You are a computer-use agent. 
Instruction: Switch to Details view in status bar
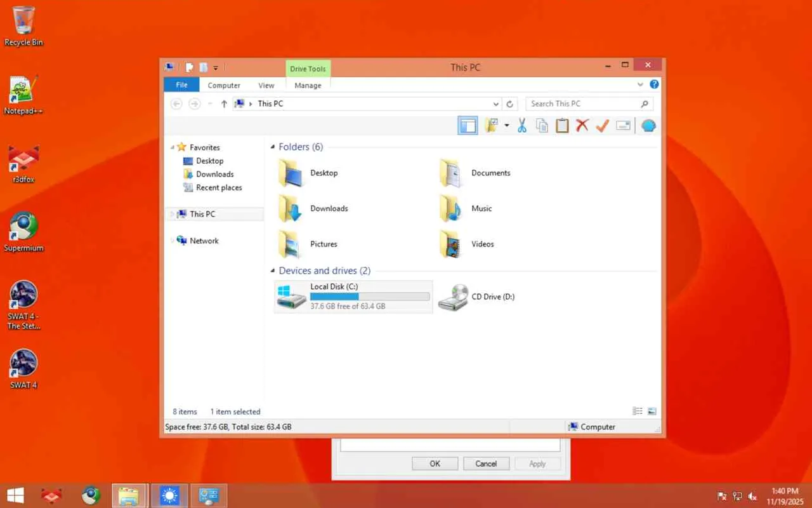(x=638, y=411)
